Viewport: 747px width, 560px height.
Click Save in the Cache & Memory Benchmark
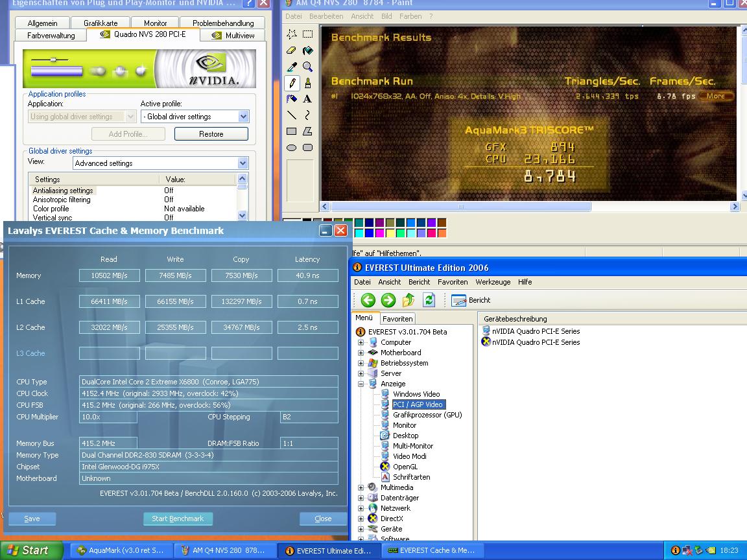coord(32,519)
